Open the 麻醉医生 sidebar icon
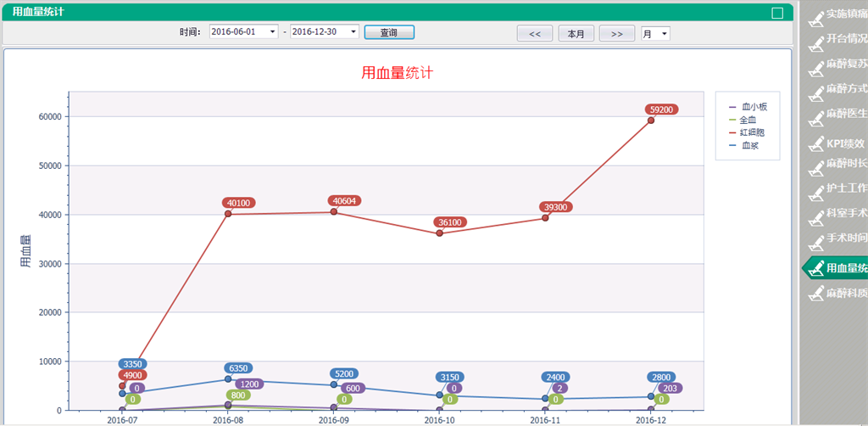The width and height of the screenshot is (868, 426). coord(815,115)
